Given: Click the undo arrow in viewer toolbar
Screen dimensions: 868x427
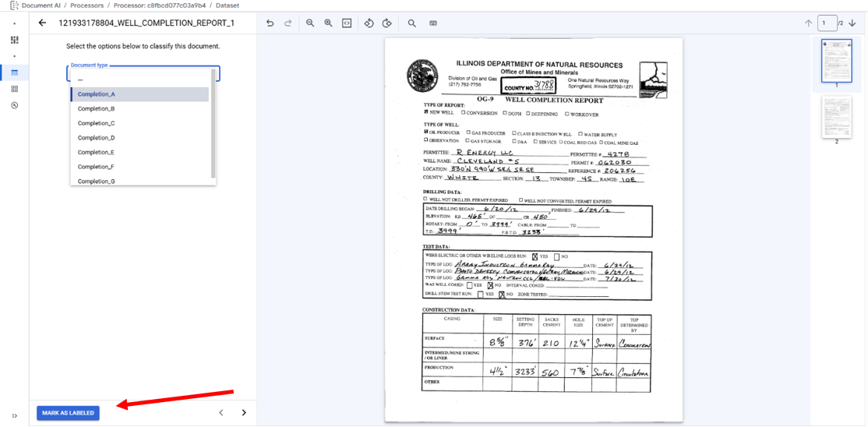Looking at the screenshot, I should [270, 23].
